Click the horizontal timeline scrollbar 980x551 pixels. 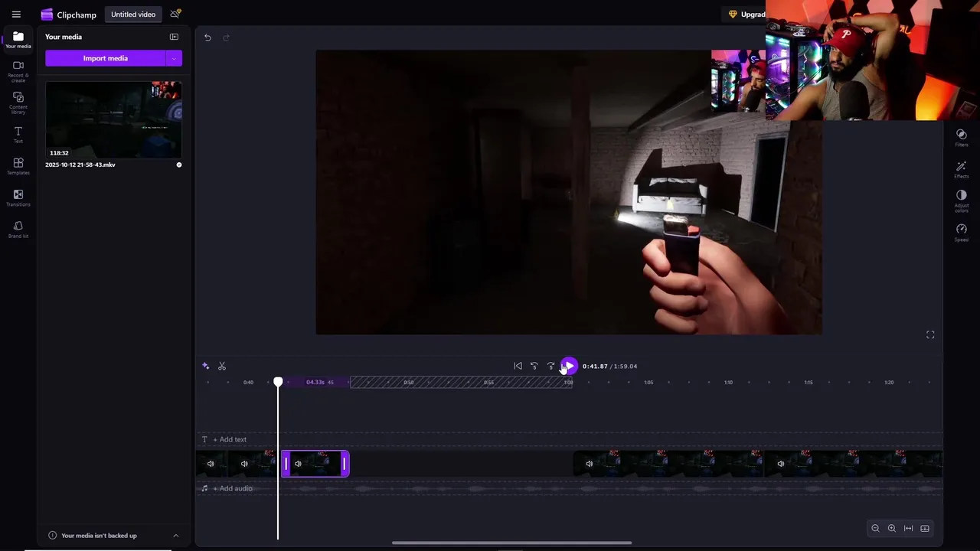(x=511, y=543)
